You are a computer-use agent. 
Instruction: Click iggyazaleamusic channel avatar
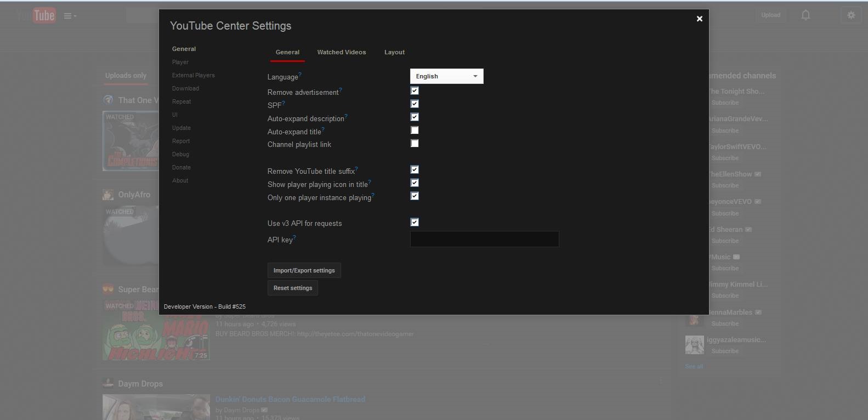click(x=694, y=345)
